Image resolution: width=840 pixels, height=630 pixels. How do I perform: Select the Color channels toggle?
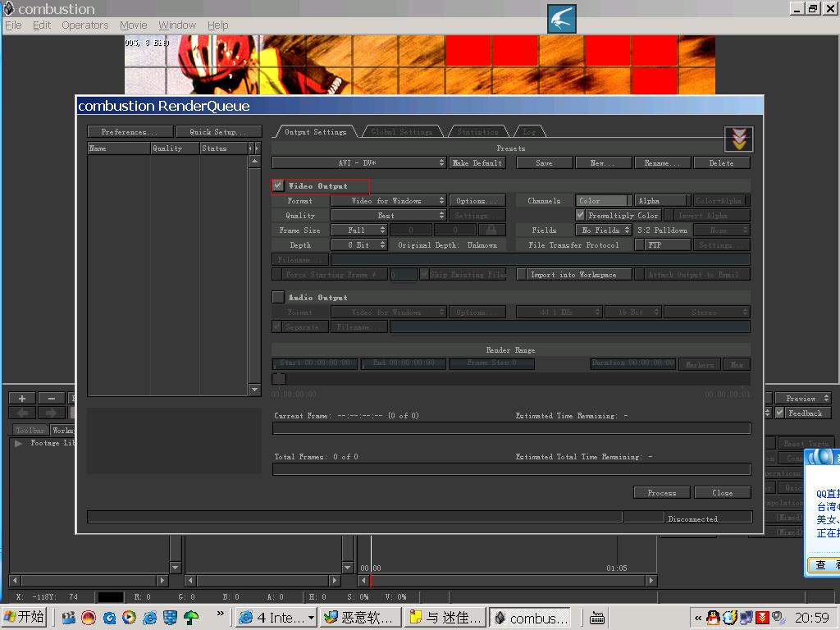pyautogui.click(x=604, y=200)
